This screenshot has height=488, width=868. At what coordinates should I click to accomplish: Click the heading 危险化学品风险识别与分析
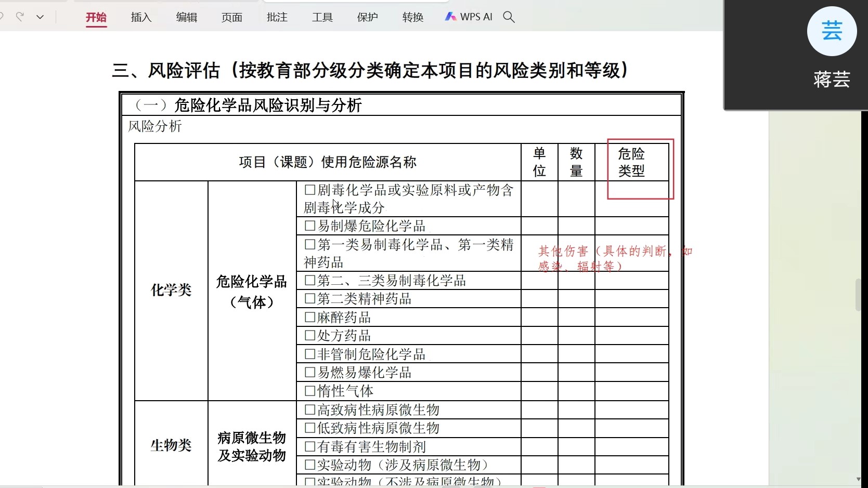(268, 105)
